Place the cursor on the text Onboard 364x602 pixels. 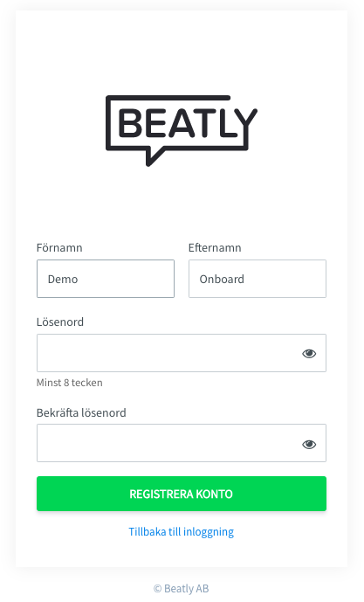pyautogui.click(x=222, y=279)
